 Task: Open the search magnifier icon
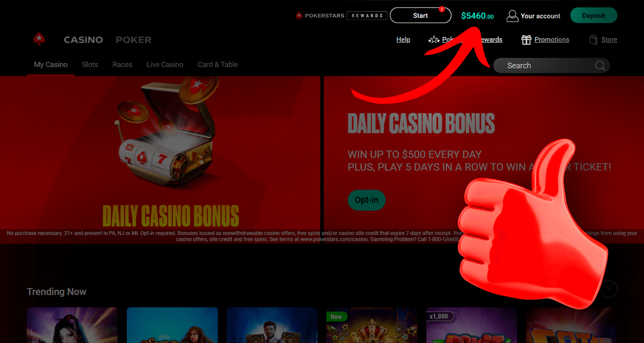[600, 66]
